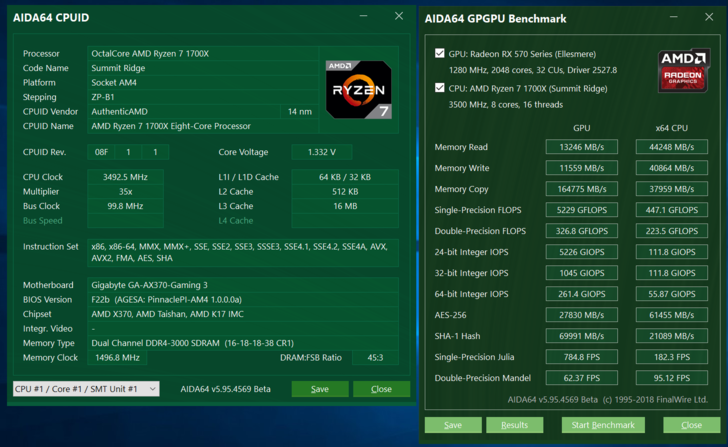The width and height of the screenshot is (728, 447).
Task: Click the L1 cache 64 KB / 32 KB value
Action: click(x=345, y=177)
